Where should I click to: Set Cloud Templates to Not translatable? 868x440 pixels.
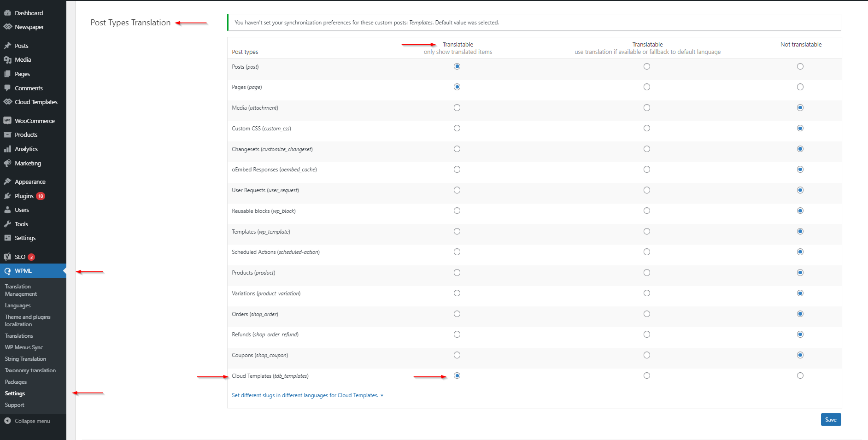click(x=800, y=375)
